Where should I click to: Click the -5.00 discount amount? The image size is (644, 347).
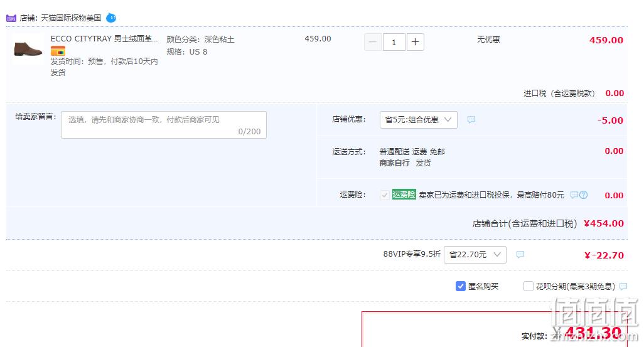point(610,120)
